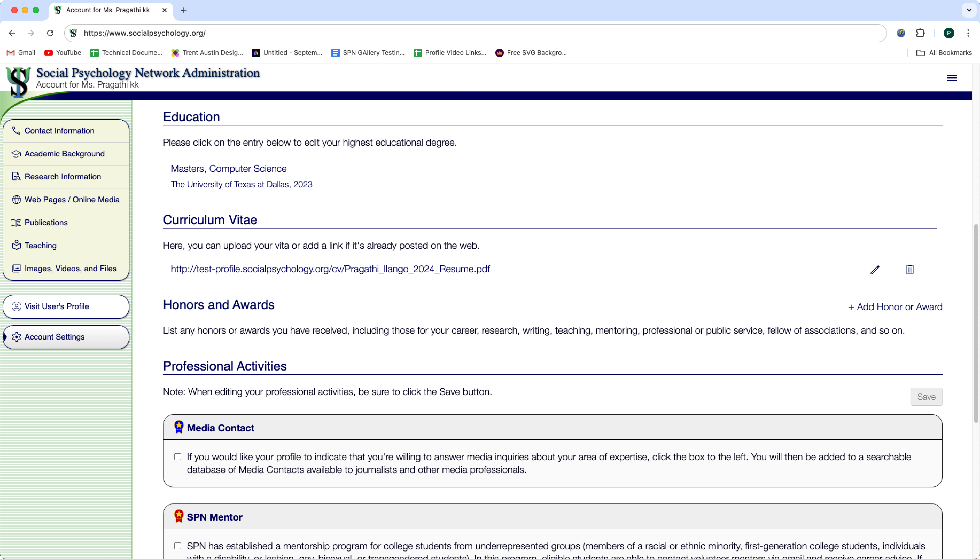
Task: Click the Save button for professional activities
Action: click(926, 397)
